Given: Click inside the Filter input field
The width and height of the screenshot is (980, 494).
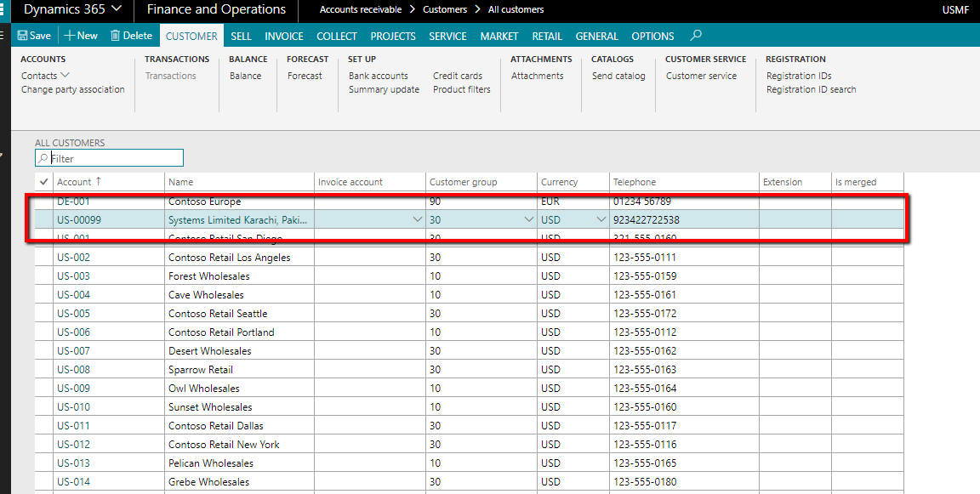Looking at the screenshot, I should click(x=111, y=157).
